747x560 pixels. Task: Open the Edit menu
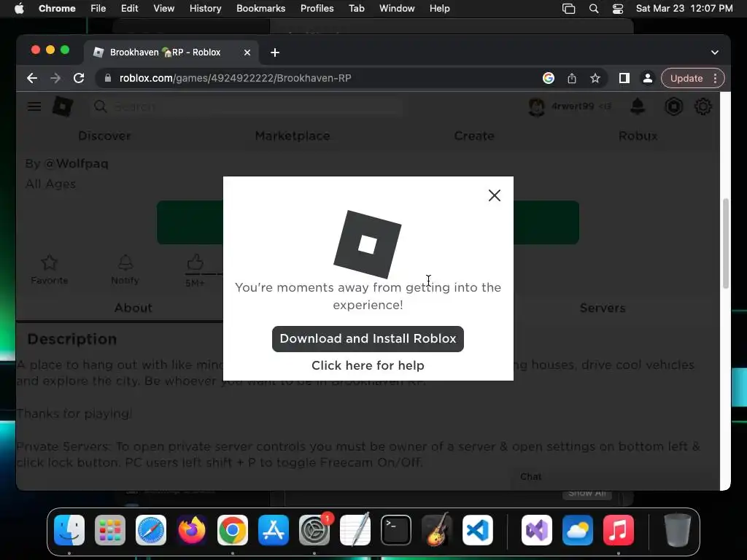[x=129, y=8]
